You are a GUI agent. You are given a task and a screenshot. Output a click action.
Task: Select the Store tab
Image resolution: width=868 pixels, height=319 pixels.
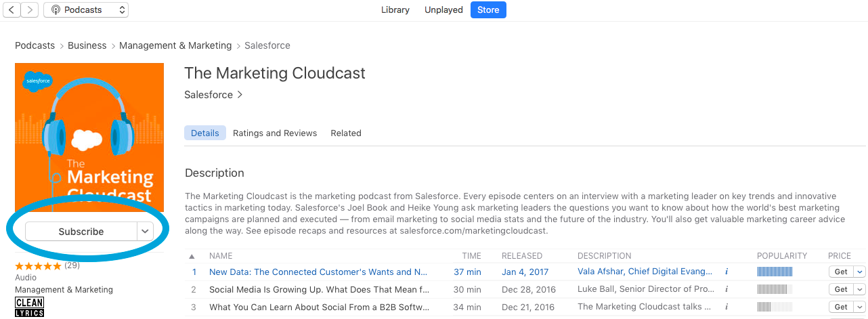[488, 9]
